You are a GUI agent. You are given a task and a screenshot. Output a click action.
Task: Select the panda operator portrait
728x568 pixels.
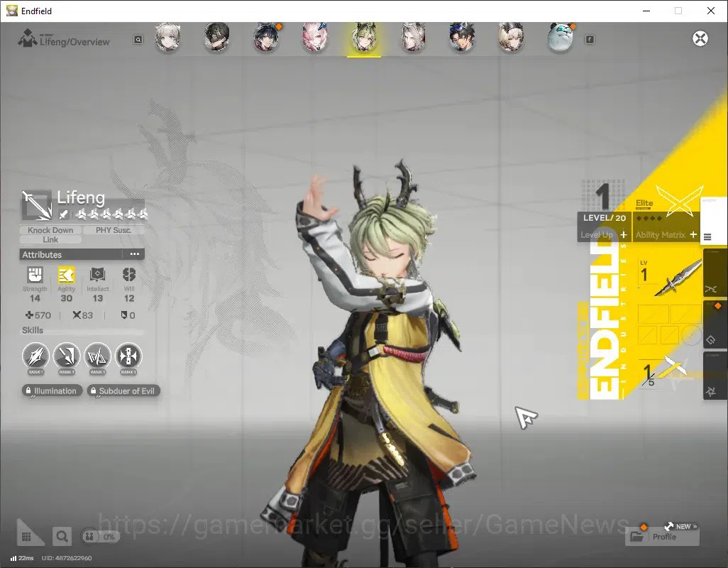pyautogui.click(x=561, y=37)
